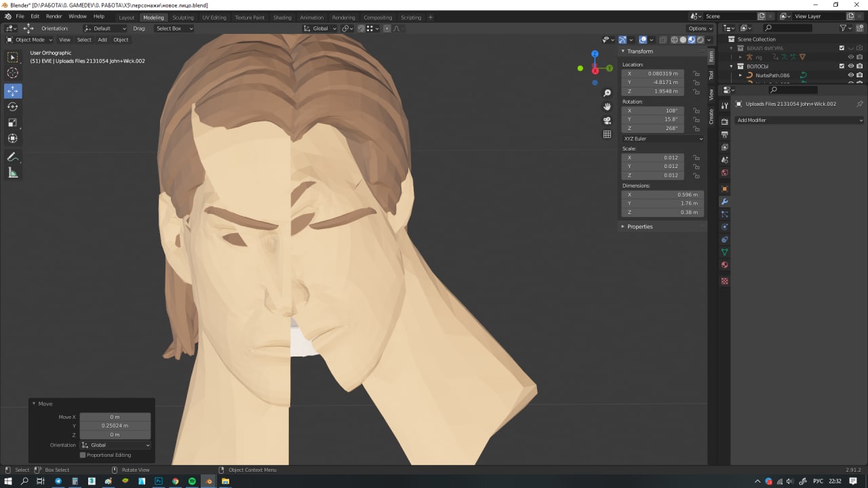Open the Object Constraints properties tab
The width and height of the screenshot is (868, 488).
coord(724,239)
